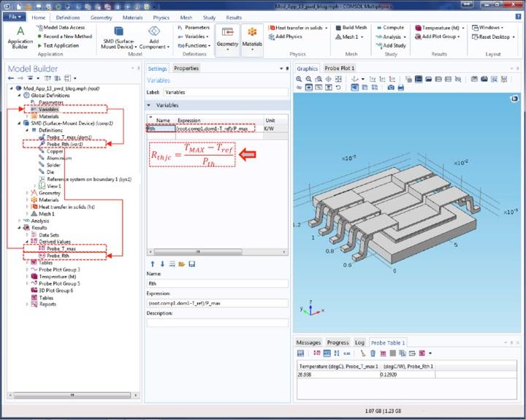The image size is (526, 420).
Task: Click the Reset Desktop button
Action: (493, 37)
